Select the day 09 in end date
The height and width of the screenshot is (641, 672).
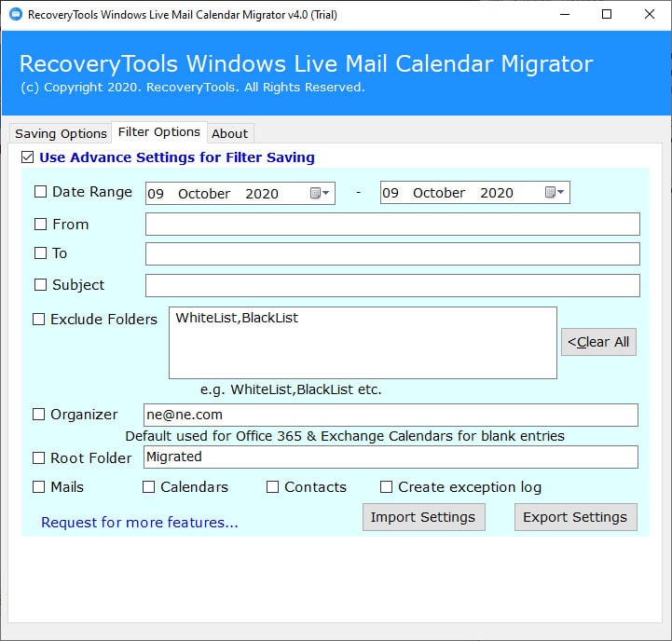click(391, 193)
